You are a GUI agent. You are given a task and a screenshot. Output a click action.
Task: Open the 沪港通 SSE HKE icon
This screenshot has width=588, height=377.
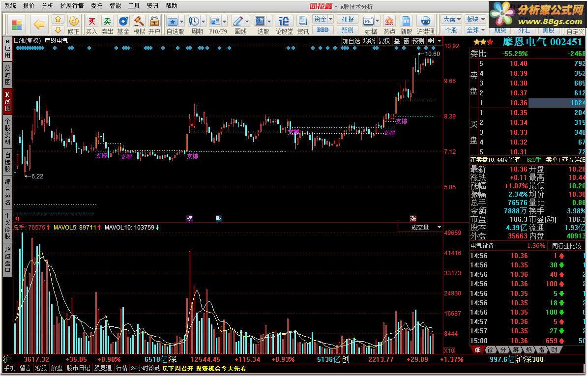(x=425, y=21)
